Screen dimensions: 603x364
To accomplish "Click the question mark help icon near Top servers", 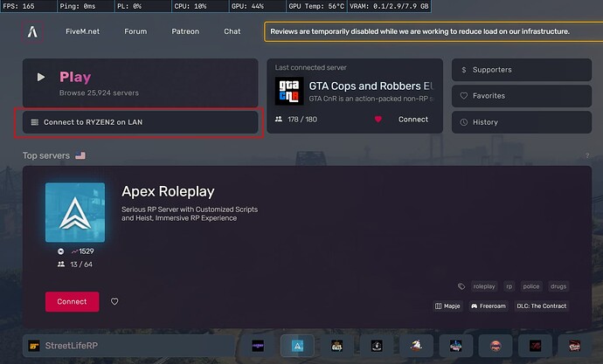I will tap(587, 156).
